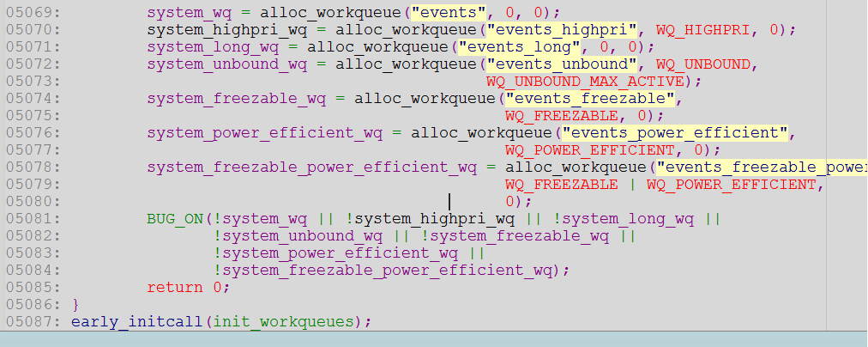Viewport: 868px width, 347px height.
Task: Click !system_freezable_power_efficient_wq on line 05084
Action: click(x=383, y=270)
